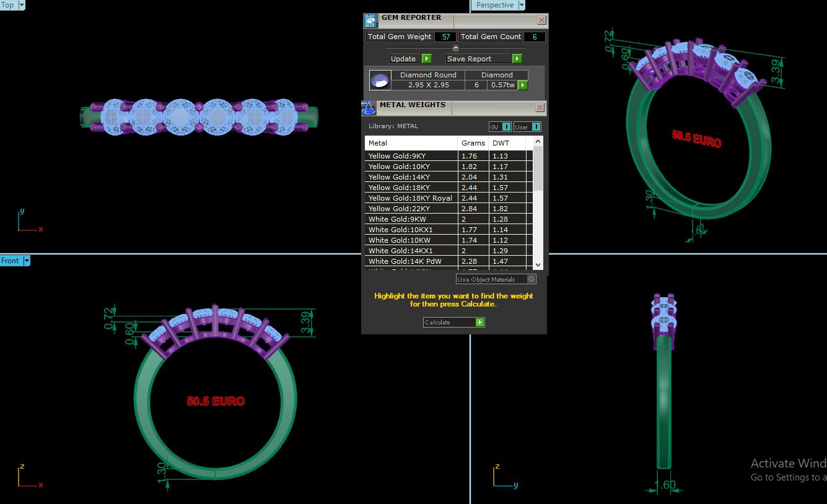
Task: Click the Diamond Round gem thumbnail
Action: point(380,80)
